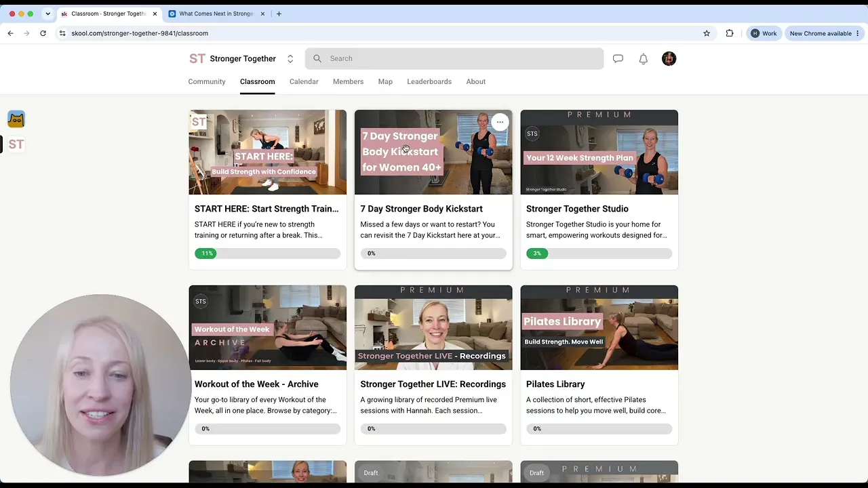Image resolution: width=868 pixels, height=488 pixels.
Task: Click the browser address bar URL
Action: point(140,33)
